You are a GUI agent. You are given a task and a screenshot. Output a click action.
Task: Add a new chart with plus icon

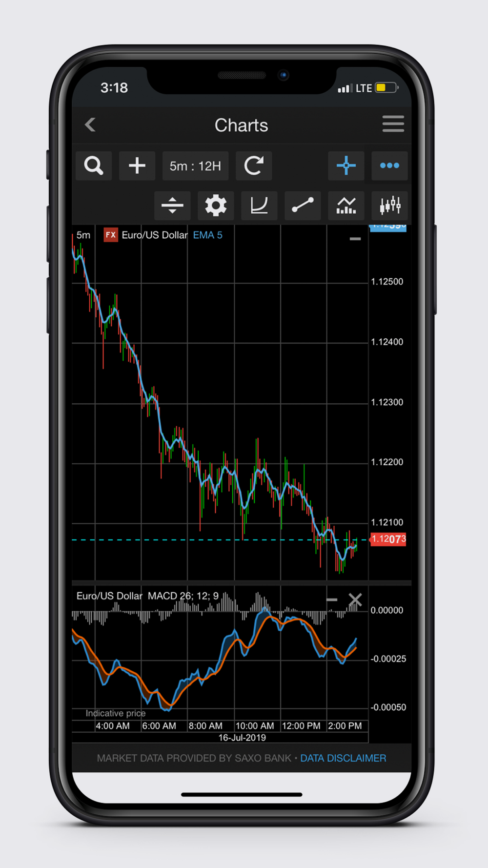pos(137,166)
